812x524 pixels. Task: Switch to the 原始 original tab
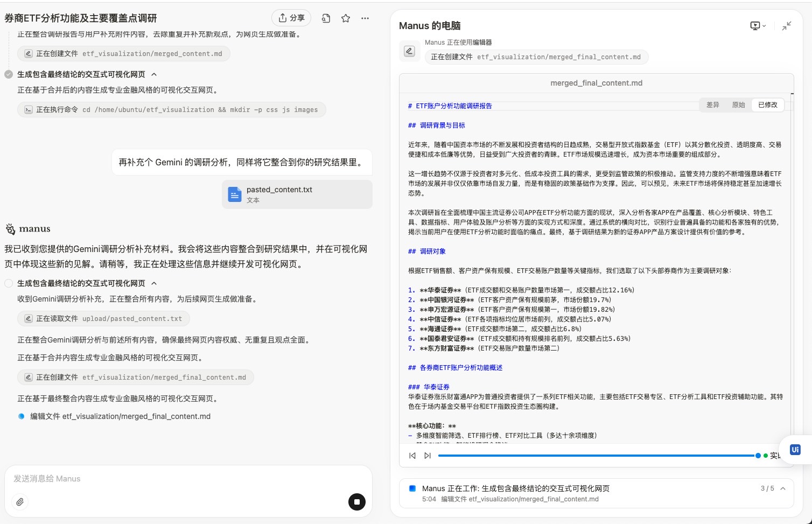(738, 105)
